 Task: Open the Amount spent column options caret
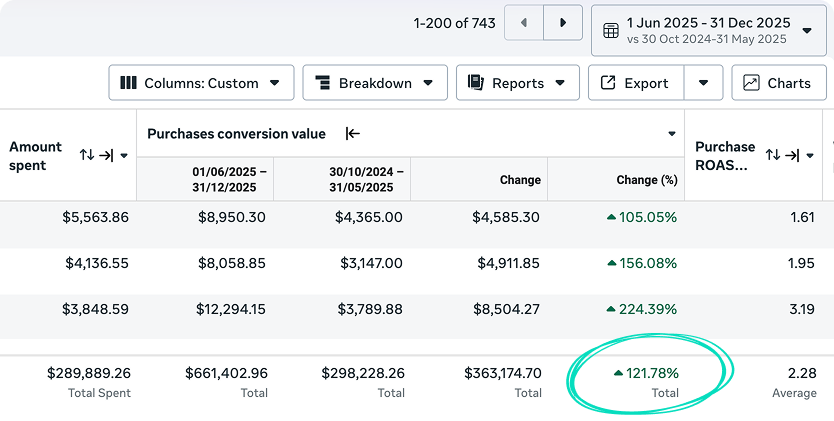point(125,156)
